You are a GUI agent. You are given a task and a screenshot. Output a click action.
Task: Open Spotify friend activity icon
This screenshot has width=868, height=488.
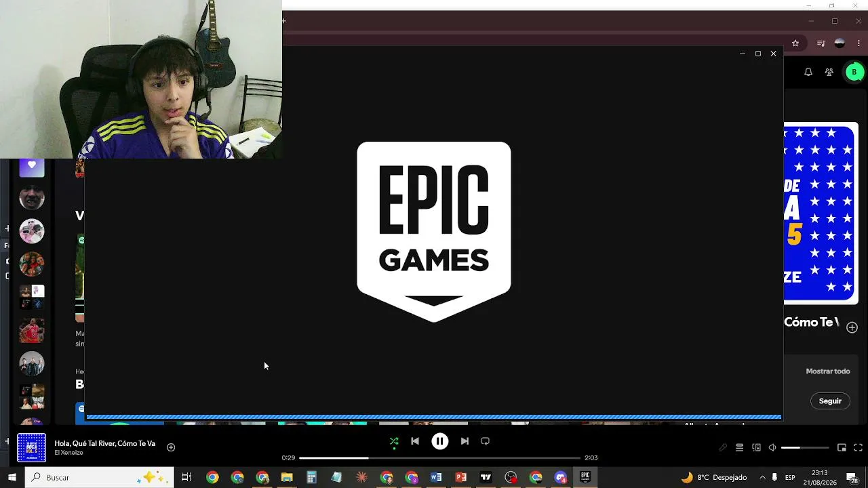coord(829,72)
